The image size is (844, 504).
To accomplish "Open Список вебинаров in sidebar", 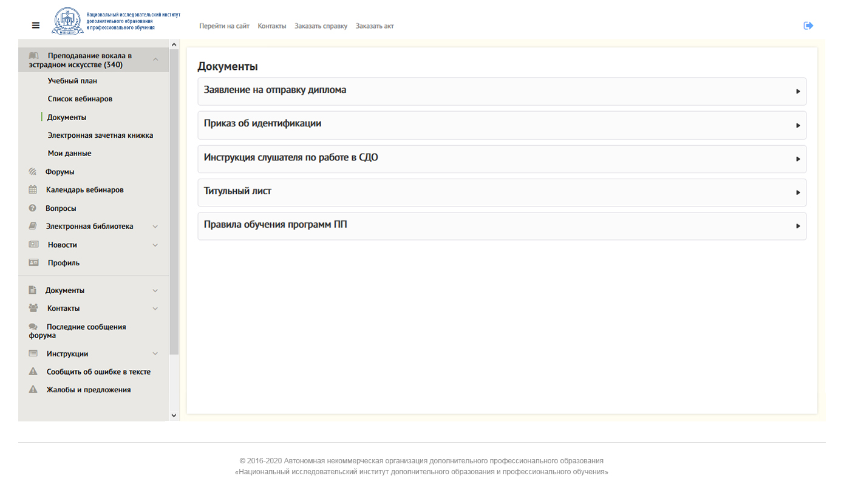I will [x=80, y=99].
